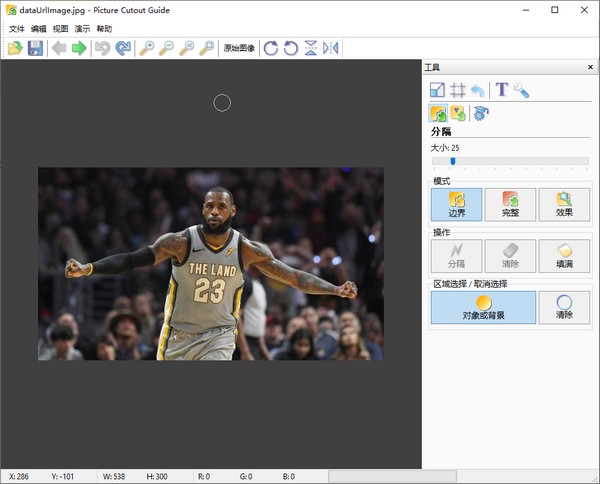The width and height of the screenshot is (600, 484).
Task: Click the resize image icon in tools panel
Action: (x=437, y=90)
